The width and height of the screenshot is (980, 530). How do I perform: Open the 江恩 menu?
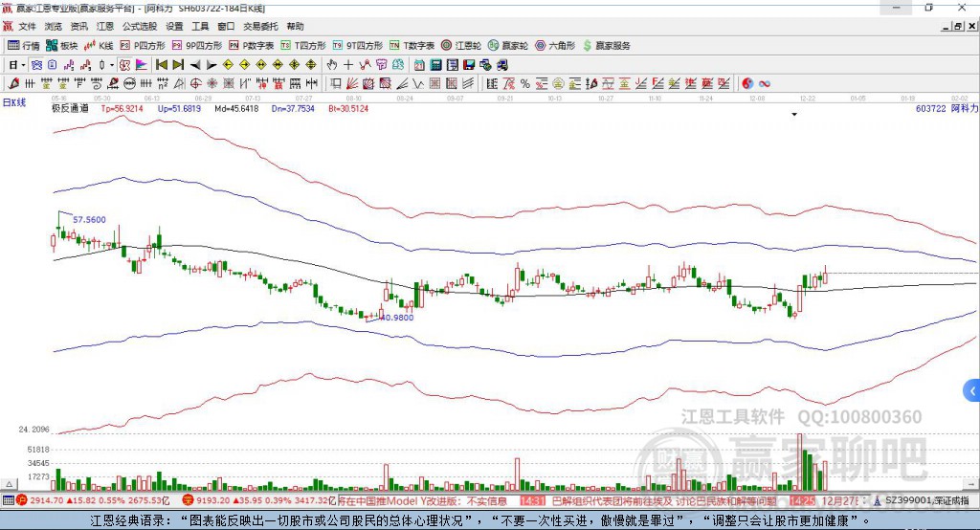[x=105, y=26]
